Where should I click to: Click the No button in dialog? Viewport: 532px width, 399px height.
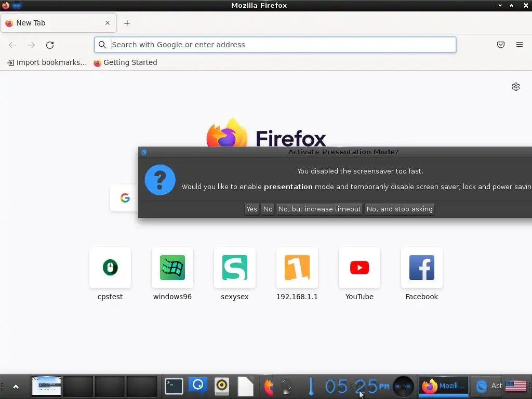(268, 209)
